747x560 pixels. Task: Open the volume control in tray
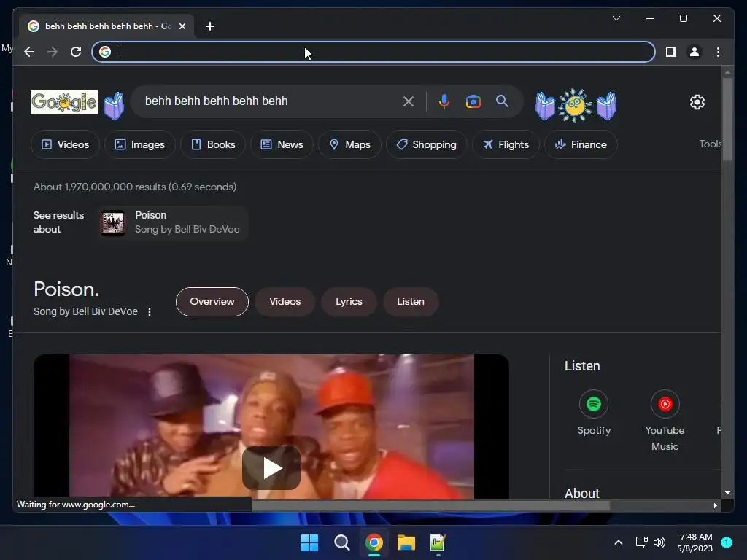[659, 542]
